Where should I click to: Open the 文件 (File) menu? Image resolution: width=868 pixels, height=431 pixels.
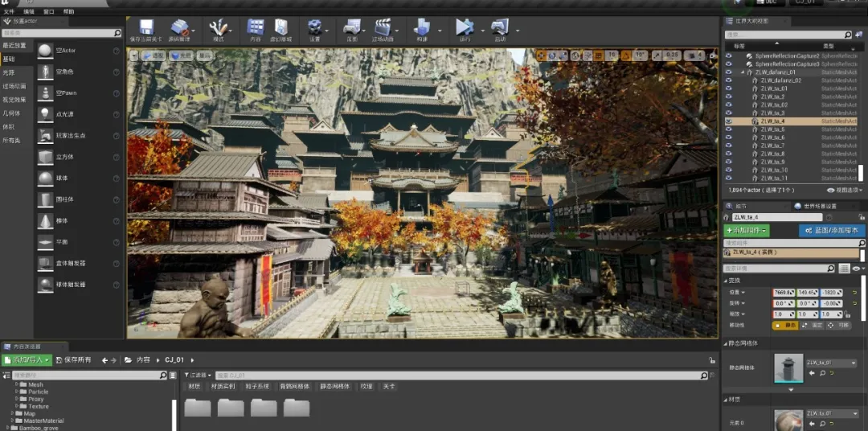[9, 12]
